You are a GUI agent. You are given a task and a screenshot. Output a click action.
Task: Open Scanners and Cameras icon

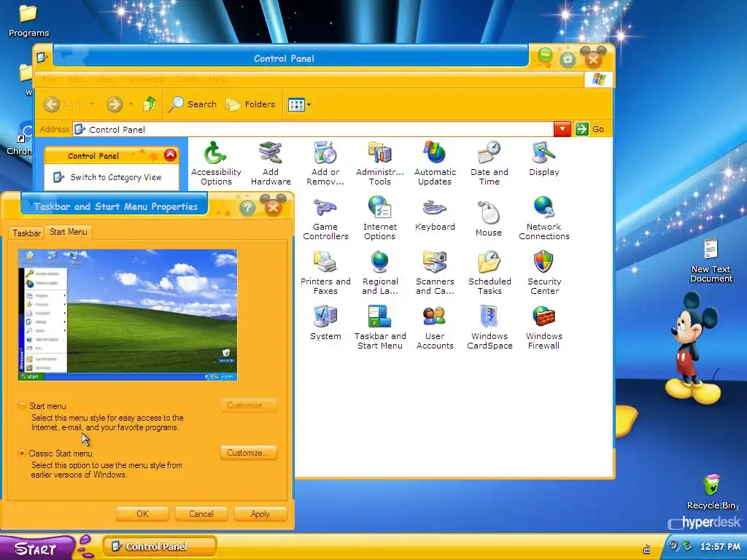point(435,273)
